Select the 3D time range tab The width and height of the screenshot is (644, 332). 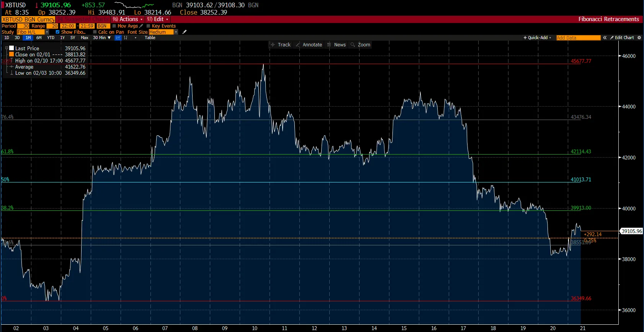(17, 38)
